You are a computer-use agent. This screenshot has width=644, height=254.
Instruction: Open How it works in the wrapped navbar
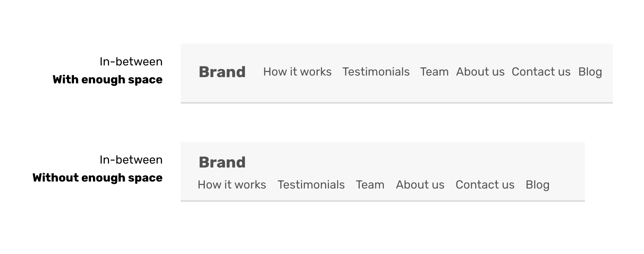tap(232, 185)
